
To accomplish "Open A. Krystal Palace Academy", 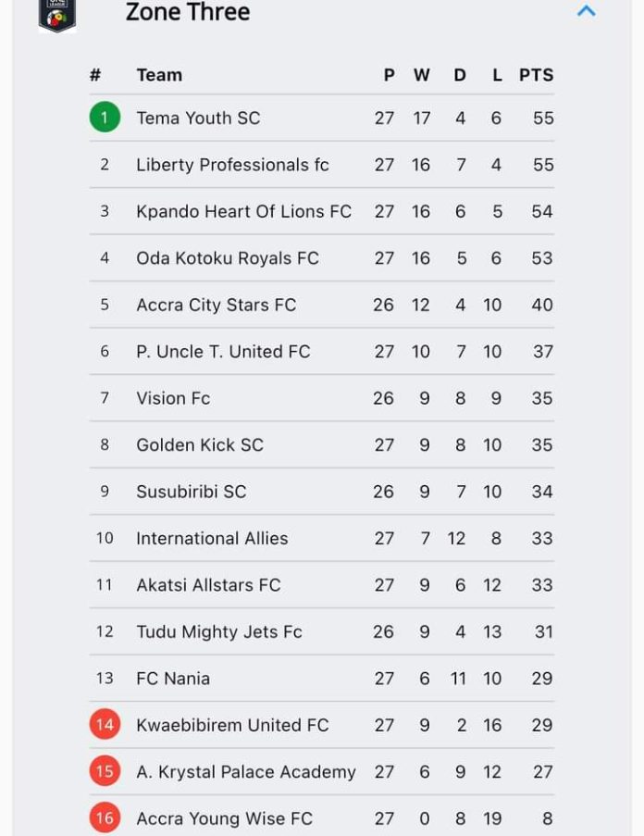I will pos(245,771).
